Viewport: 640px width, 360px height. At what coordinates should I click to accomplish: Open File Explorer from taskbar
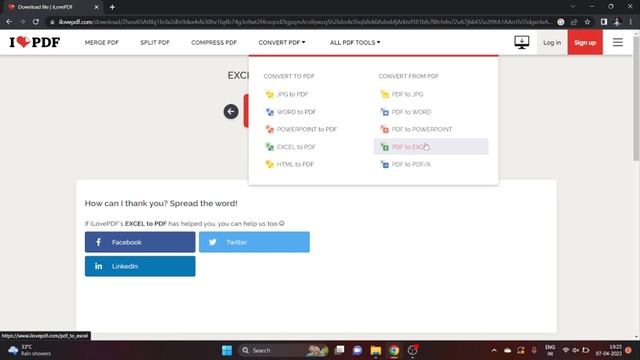[376, 350]
